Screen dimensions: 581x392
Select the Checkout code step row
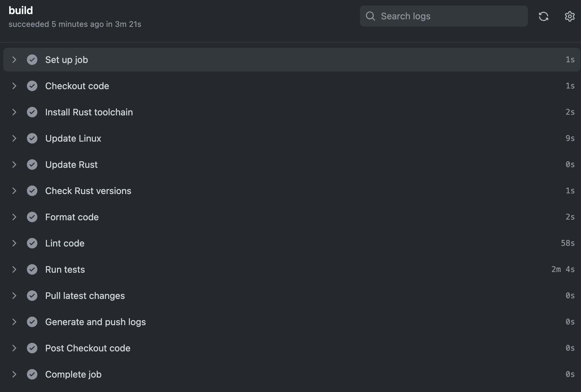coord(77,86)
